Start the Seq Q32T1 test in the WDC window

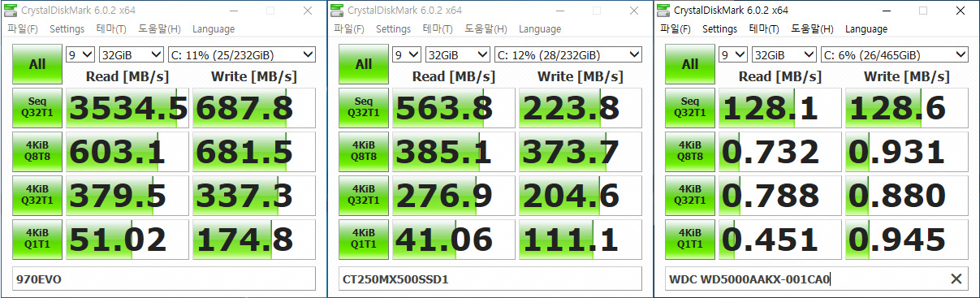[x=690, y=107]
